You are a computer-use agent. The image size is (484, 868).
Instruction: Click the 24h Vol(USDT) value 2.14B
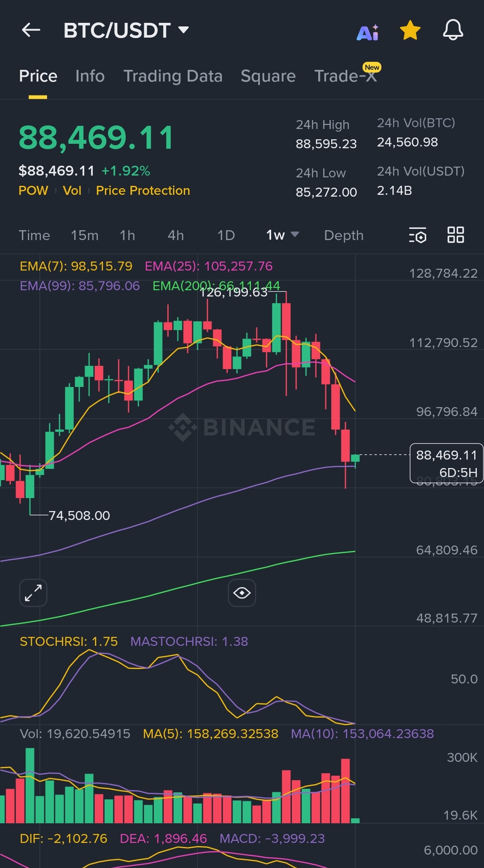(x=394, y=190)
